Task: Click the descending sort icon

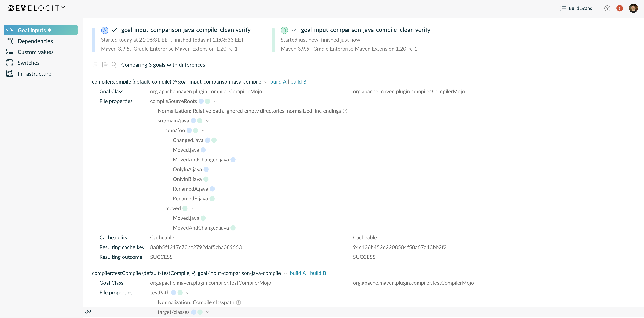Action: (x=95, y=64)
